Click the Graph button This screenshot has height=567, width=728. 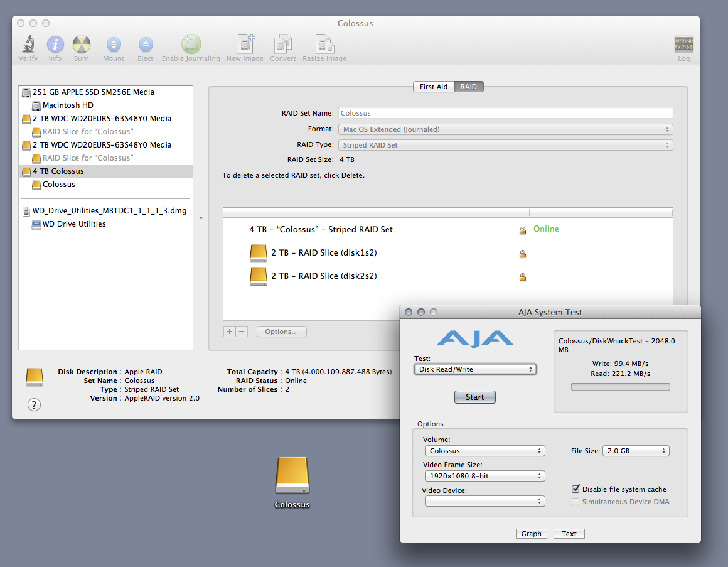[x=531, y=534]
